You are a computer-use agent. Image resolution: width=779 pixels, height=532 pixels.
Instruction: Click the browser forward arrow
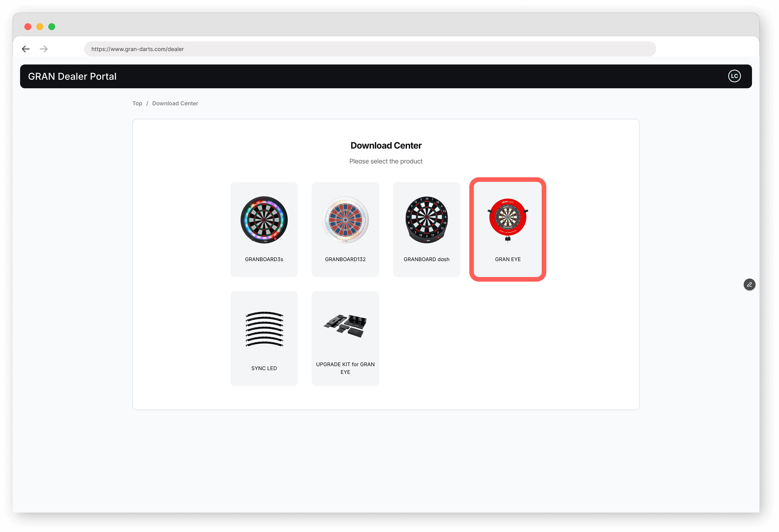coord(44,49)
